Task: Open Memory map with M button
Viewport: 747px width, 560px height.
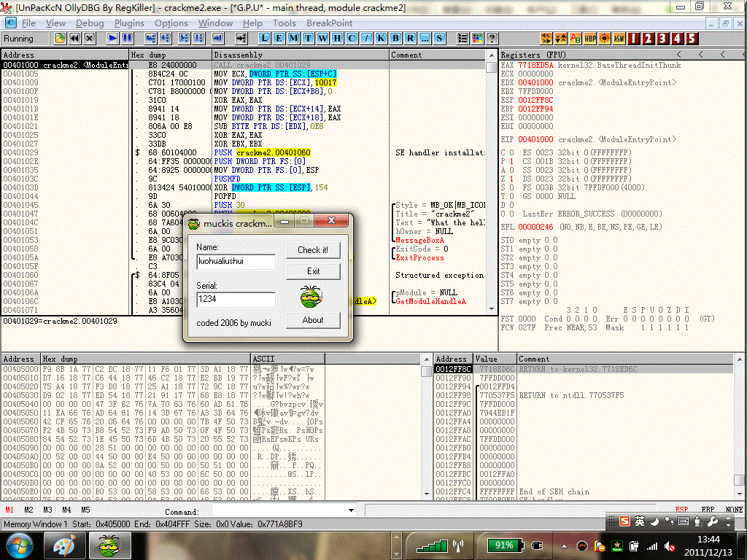Action: [x=293, y=39]
